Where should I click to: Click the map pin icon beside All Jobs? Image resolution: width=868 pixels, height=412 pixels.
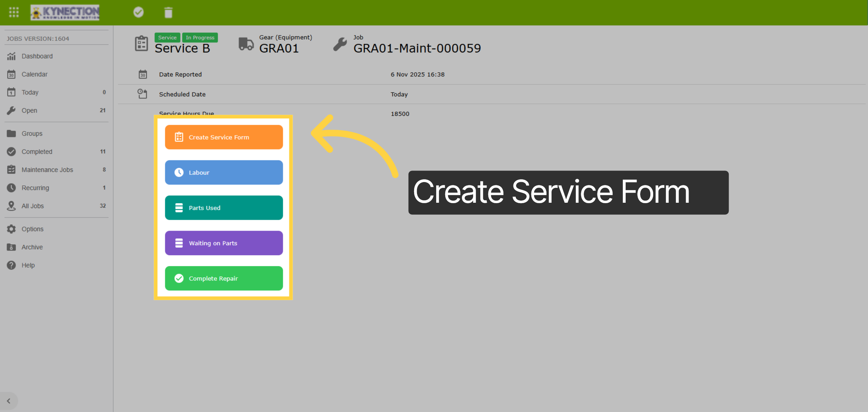(x=11, y=206)
